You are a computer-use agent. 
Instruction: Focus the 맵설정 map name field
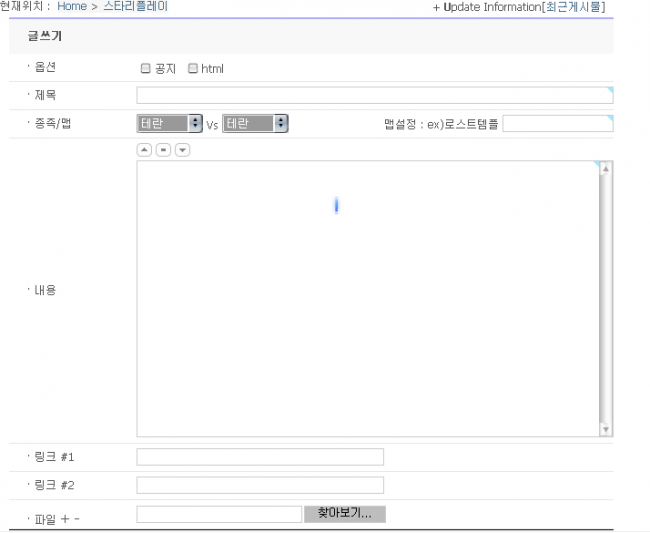tap(557, 124)
